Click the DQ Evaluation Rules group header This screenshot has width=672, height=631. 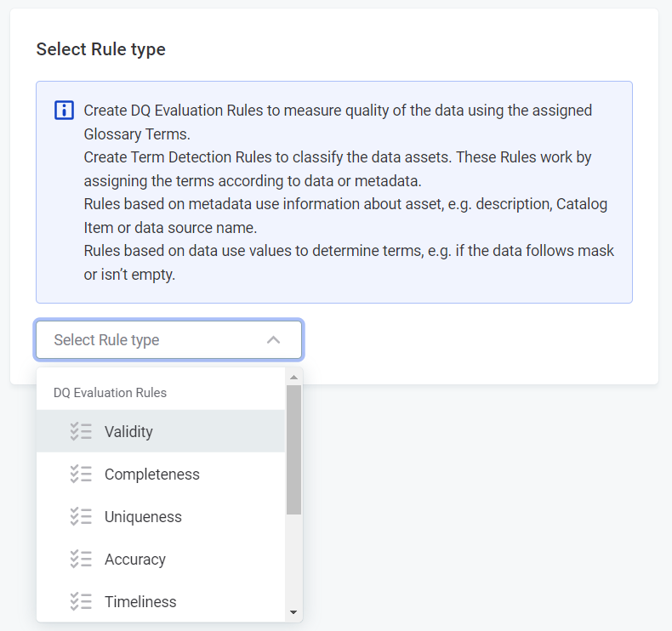(x=110, y=393)
